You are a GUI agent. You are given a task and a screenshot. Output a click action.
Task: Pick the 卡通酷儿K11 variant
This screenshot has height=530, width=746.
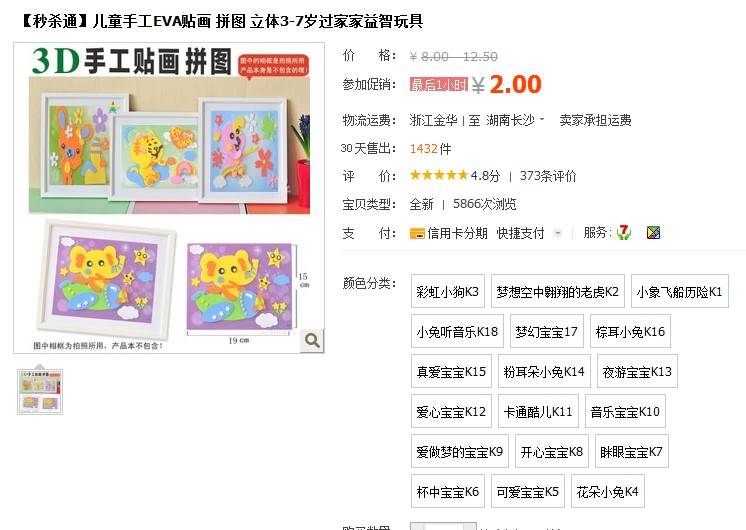pyautogui.click(x=538, y=411)
